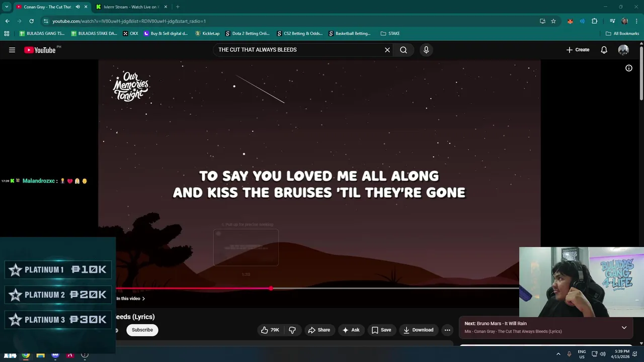Open the clock showing 5:39 PM
Viewport: 644px width, 362px height.
pos(619,354)
